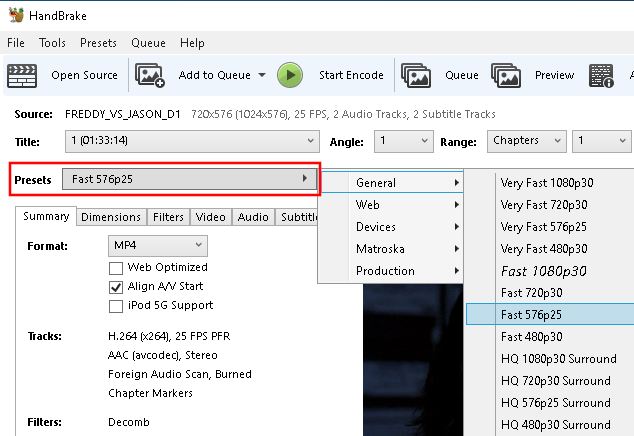Expand the Devices preset category
The height and width of the screenshot is (436, 634).
[391, 227]
